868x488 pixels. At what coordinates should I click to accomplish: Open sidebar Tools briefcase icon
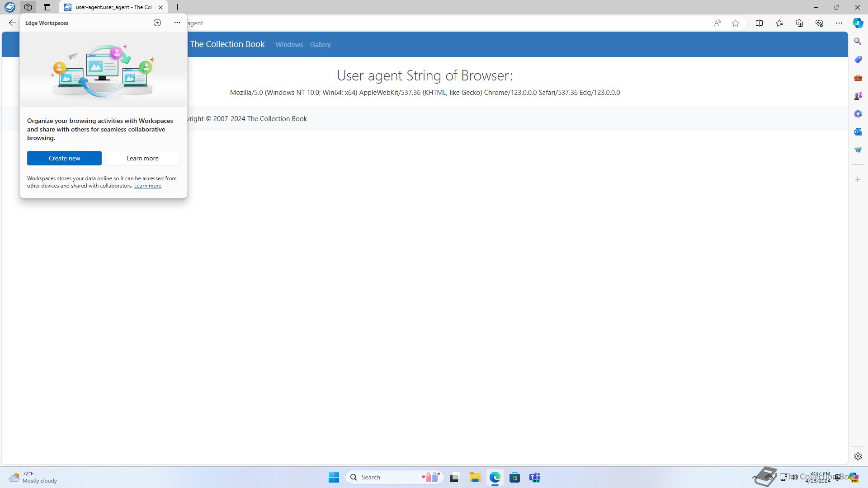(x=858, y=78)
